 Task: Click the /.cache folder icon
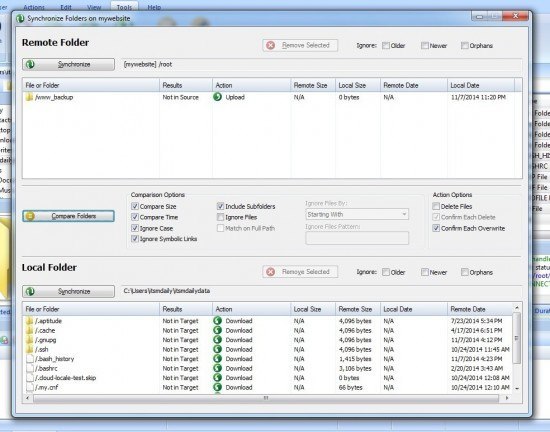tap(29, 330)
